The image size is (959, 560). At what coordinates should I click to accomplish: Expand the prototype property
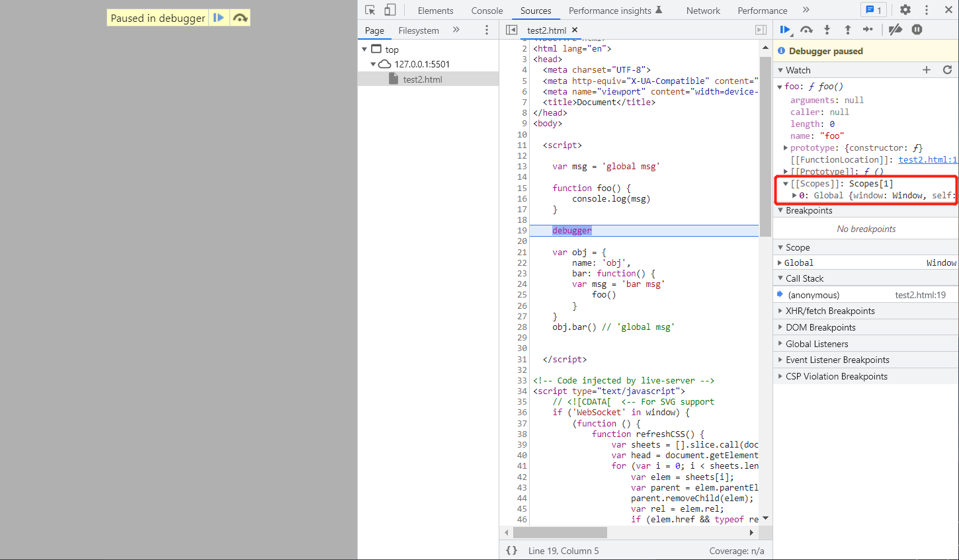pos(786,148)
